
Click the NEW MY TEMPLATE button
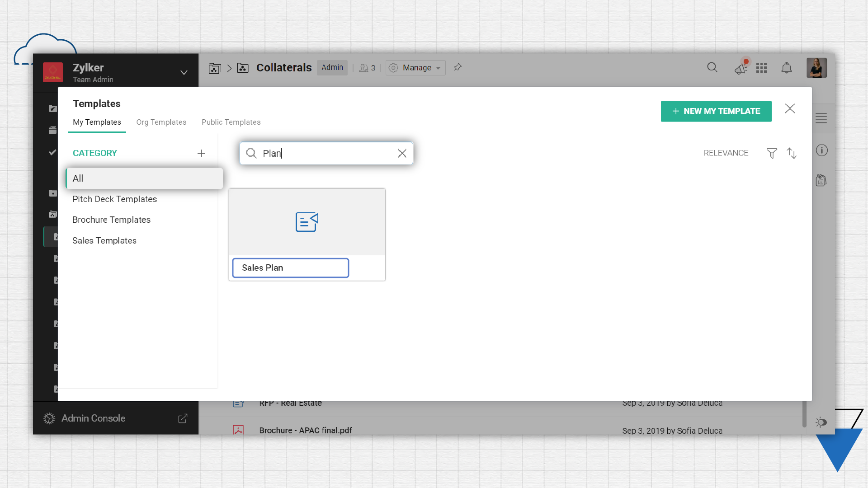pyautogui.click(x=716, y=111)
